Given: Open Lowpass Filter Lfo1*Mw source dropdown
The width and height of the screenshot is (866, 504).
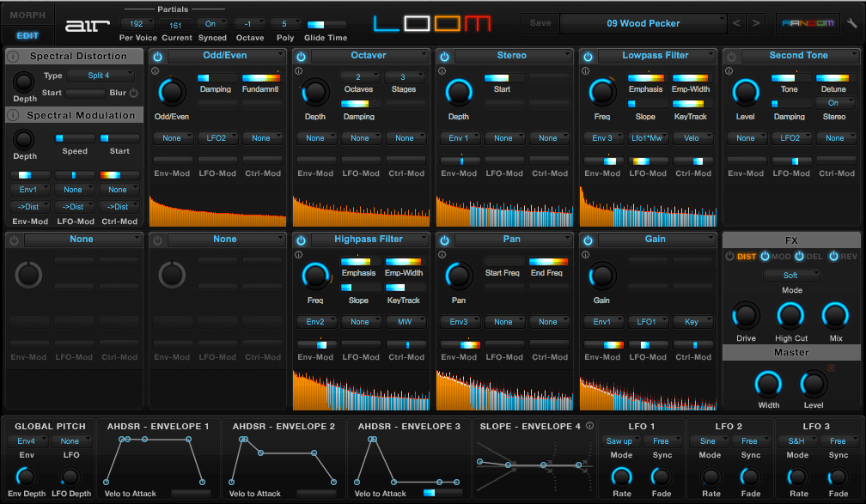Looking at the screenshot, I should [647, 138].
